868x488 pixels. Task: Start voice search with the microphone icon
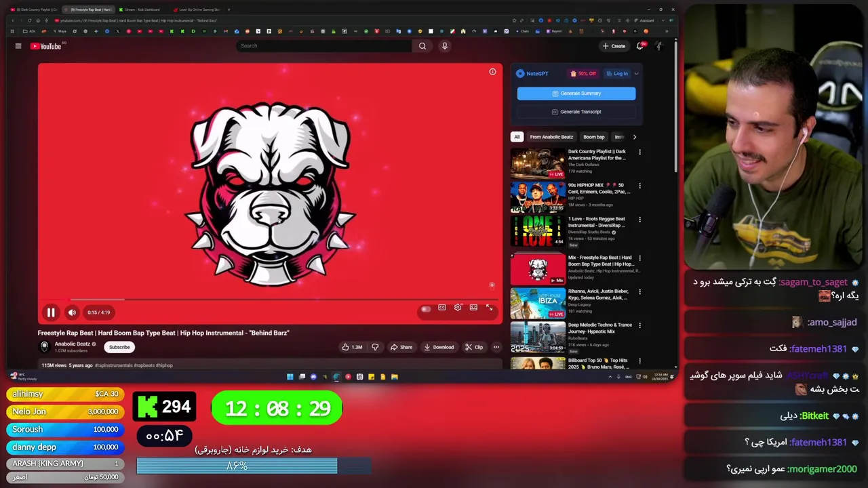coord(445,46)
